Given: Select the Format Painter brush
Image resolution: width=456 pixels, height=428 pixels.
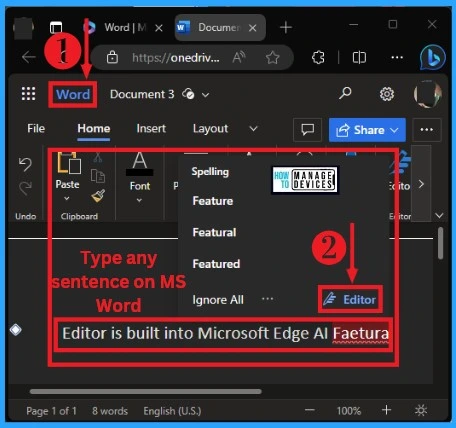Looking at the screenshot, I should pos(98,196).
